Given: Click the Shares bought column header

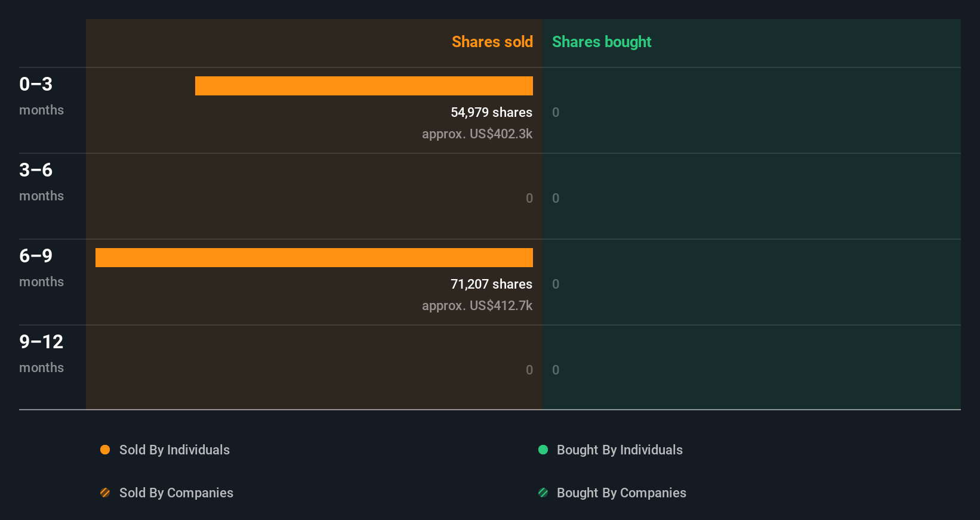Looking at the screenshot, I should click(x=602, y=42).
